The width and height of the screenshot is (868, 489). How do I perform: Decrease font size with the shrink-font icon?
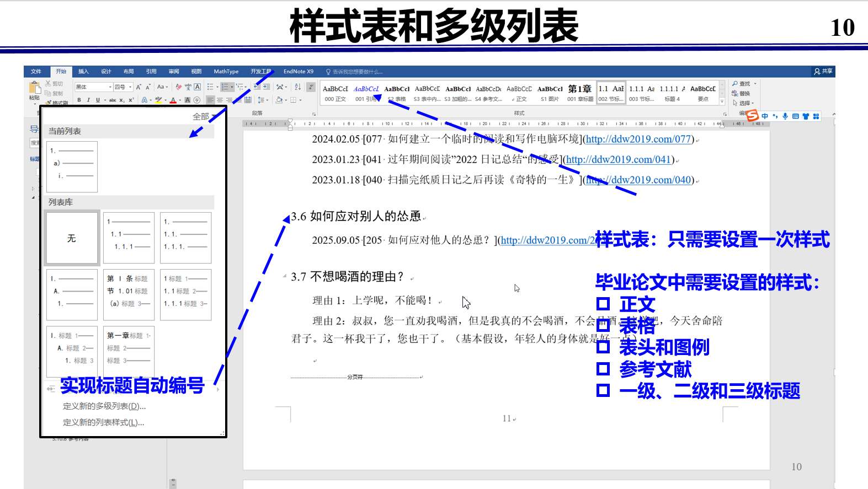148,87
